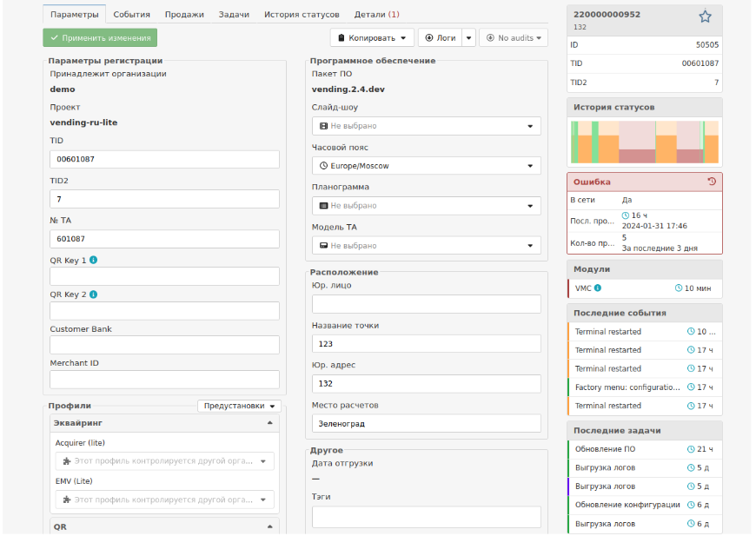Image resolution: width=756 pixels, height=536 pixels.
Task: Click the Юр. адрес input field
Action: 426,384
